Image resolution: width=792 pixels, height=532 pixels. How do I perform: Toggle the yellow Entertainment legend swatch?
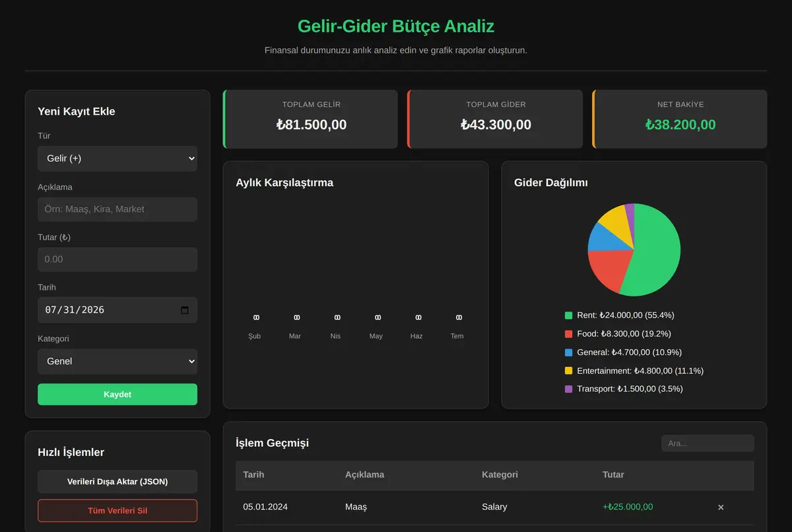pos(569,371)
